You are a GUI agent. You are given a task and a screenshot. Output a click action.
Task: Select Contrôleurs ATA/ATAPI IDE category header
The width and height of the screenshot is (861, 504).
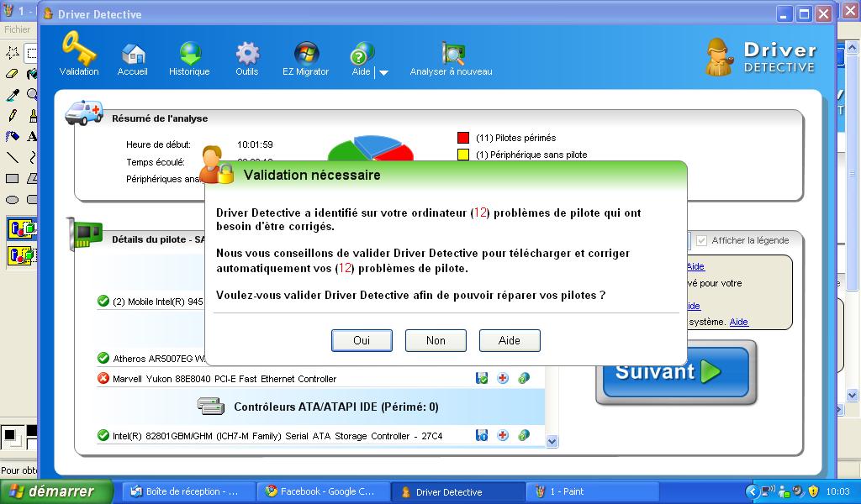coord(320,407)
